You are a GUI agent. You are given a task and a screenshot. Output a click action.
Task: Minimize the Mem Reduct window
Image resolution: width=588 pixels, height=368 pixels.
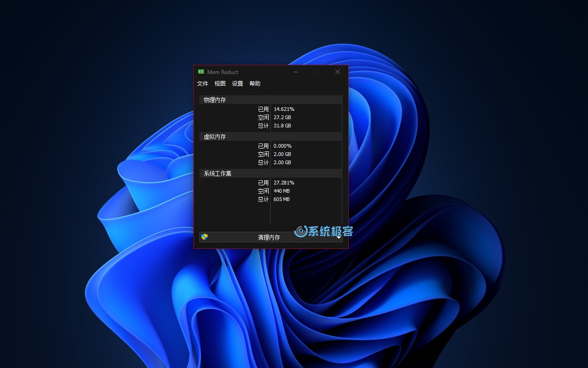point(296,72)
